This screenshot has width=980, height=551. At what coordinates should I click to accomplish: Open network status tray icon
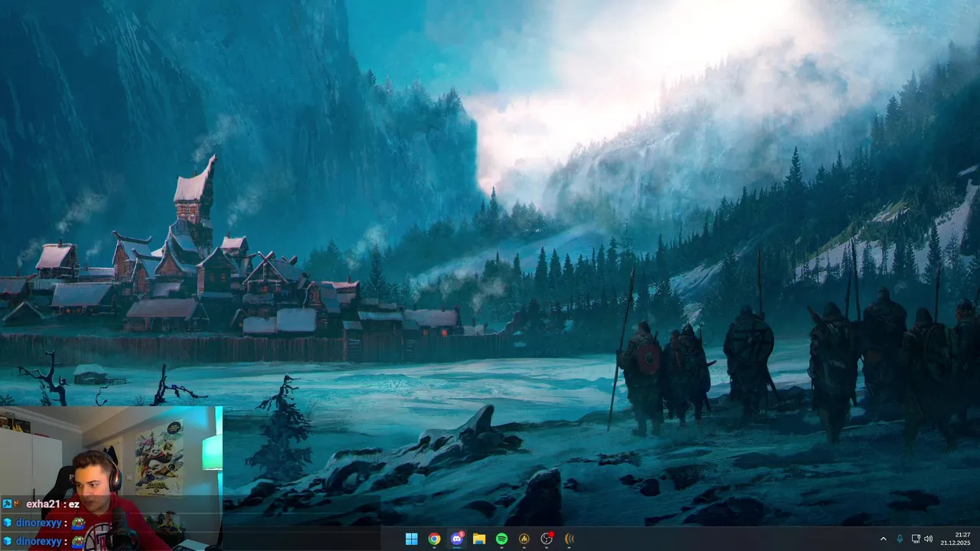pyautogui.click(x=916, y=539)
